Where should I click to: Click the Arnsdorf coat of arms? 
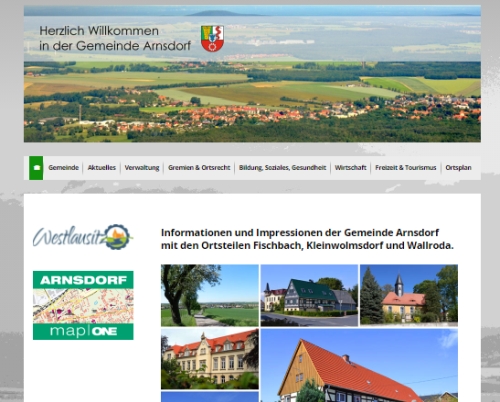(212, 39)
